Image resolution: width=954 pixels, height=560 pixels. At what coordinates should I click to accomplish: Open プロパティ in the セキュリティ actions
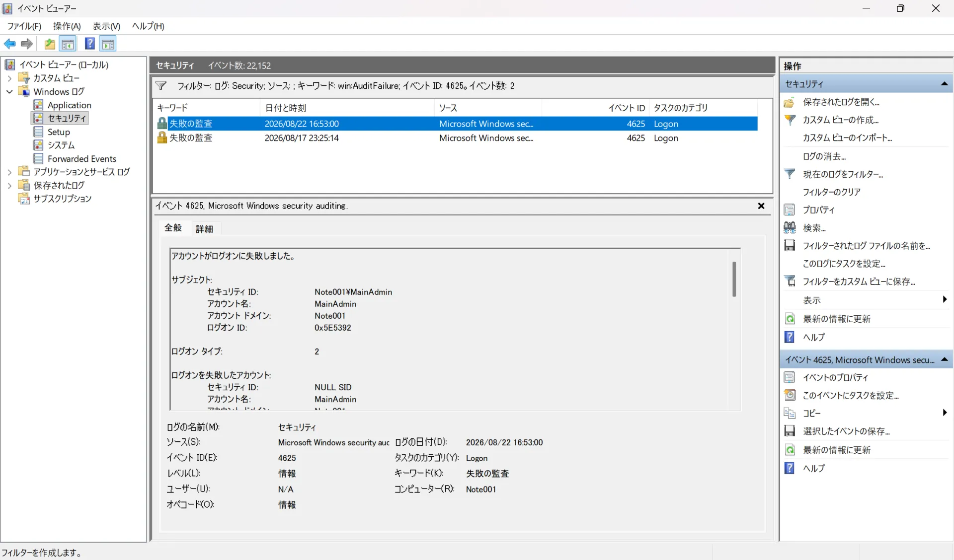819,210
